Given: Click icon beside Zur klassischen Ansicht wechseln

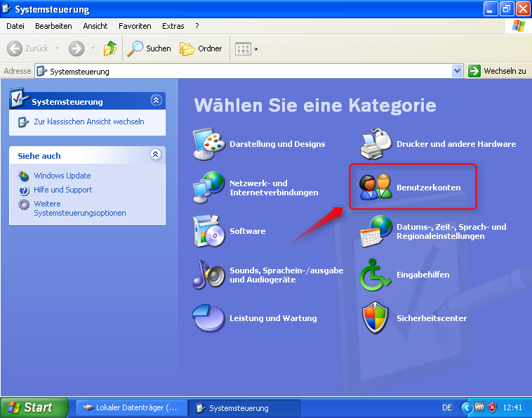Looking at the screenshot, I should pos(23,122).
